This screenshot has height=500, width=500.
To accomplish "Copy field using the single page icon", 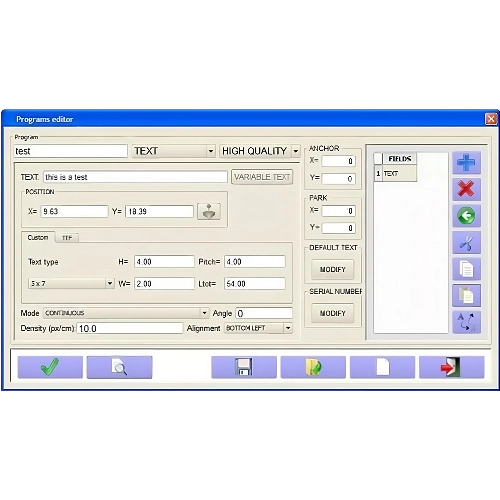I will (466, 269).
